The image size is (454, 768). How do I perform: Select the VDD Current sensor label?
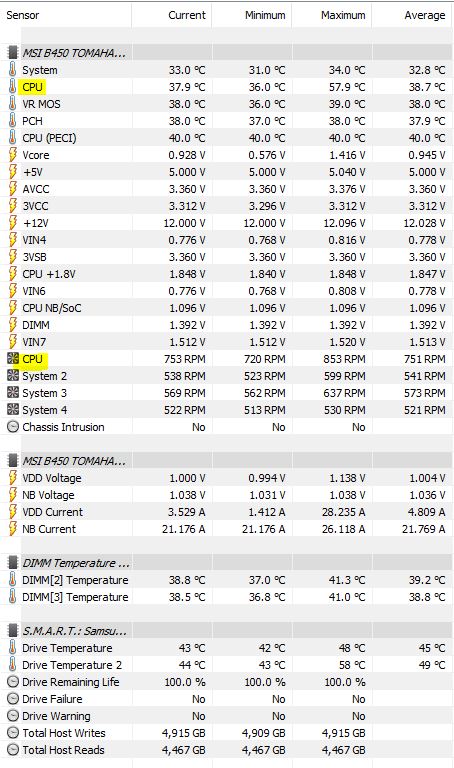point(52,512)
